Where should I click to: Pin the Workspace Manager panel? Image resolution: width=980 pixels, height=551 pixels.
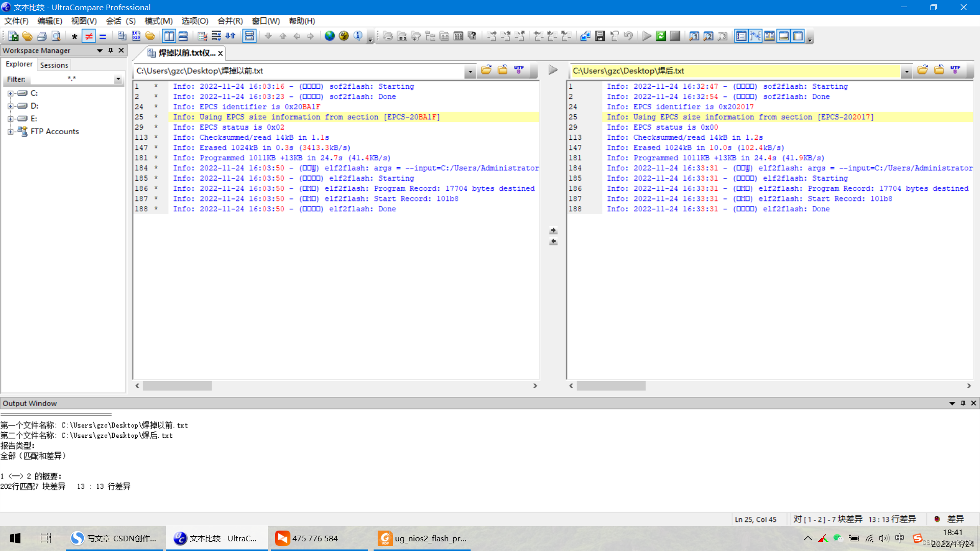pos(110,51)
